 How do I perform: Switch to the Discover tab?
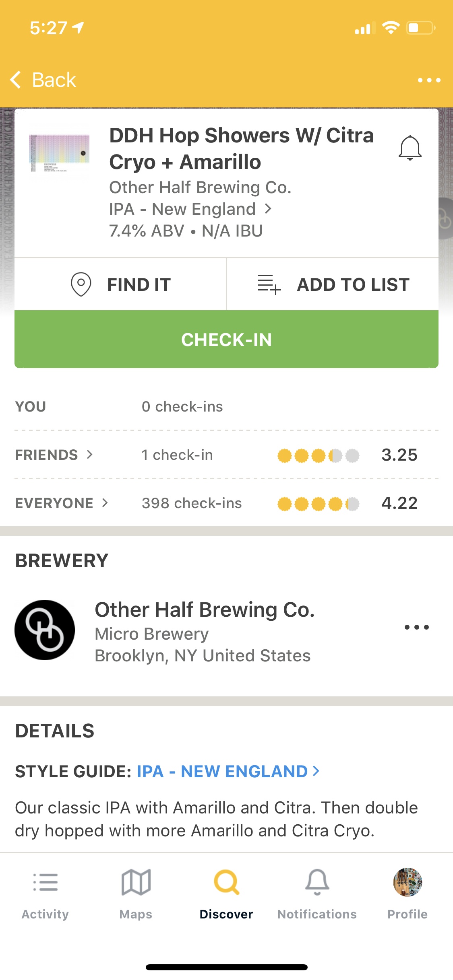(x=226, y=894)
